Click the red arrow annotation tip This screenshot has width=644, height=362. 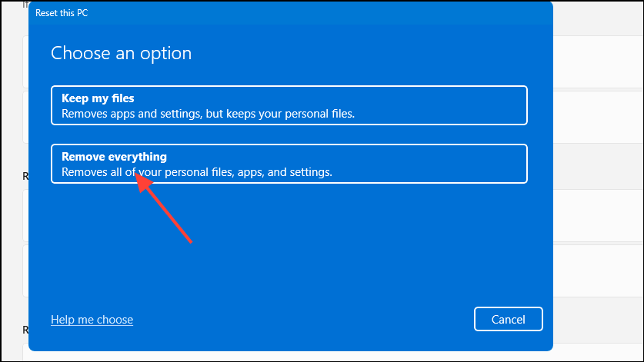[137, 174]
